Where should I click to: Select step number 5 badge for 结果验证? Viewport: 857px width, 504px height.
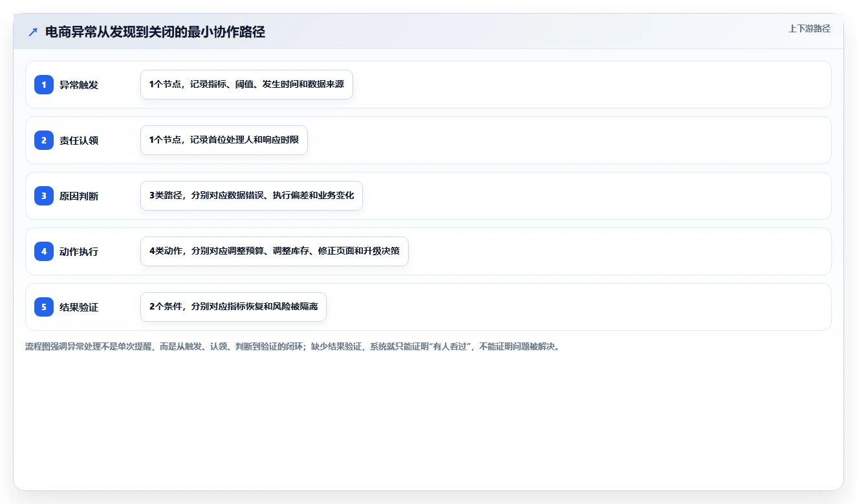pyautogui.click(x=44, y=307)
